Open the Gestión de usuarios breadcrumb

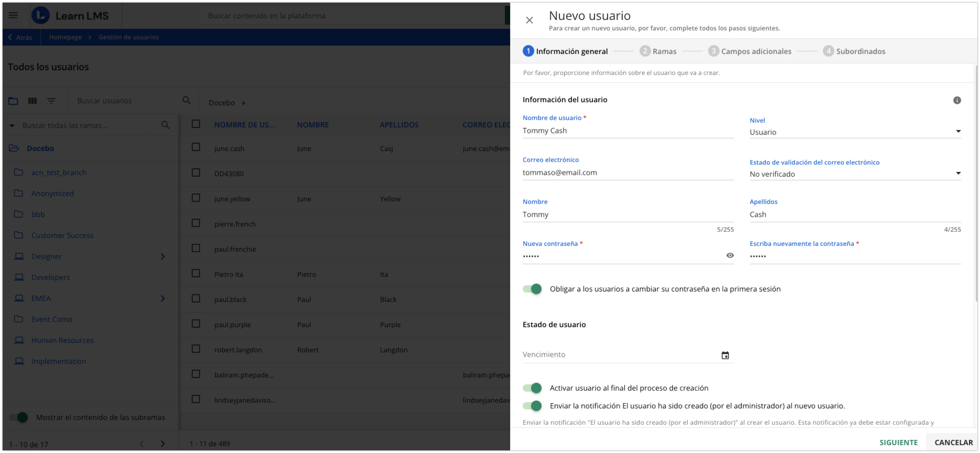129,37
